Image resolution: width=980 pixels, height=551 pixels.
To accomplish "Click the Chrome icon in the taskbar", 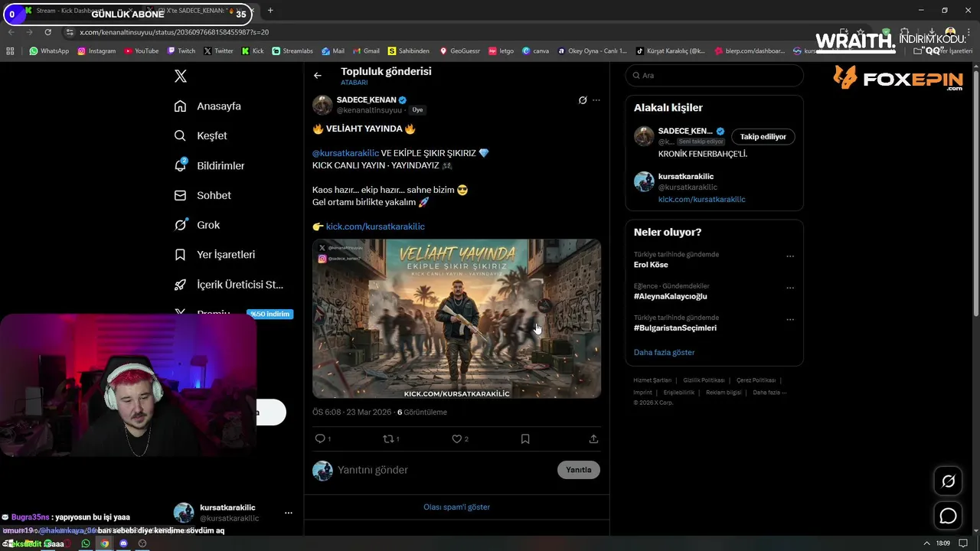I will tap(105, 543).
